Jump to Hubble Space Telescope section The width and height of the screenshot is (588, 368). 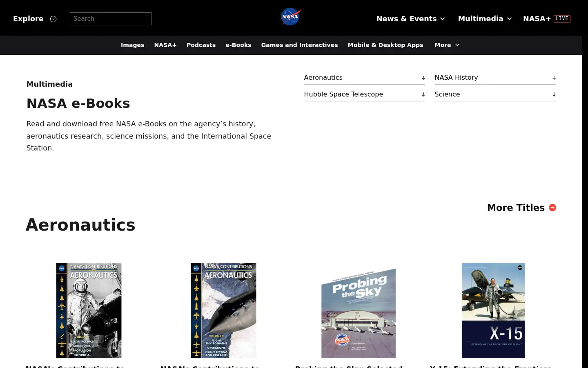tap(364, 94)
